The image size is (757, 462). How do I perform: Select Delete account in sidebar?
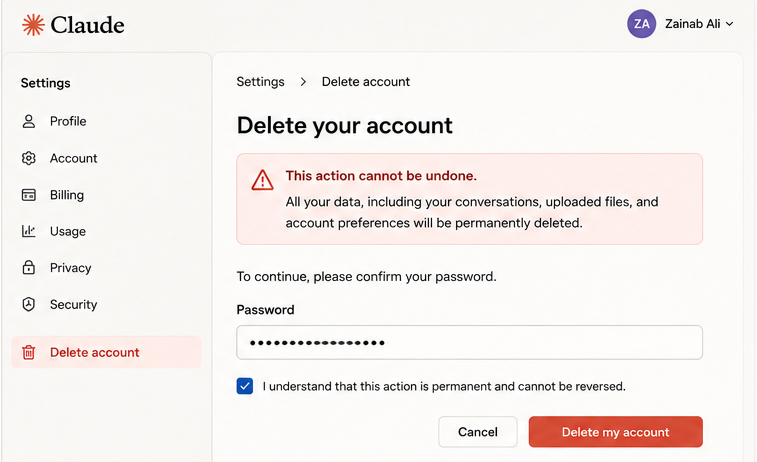pos(106,352)
